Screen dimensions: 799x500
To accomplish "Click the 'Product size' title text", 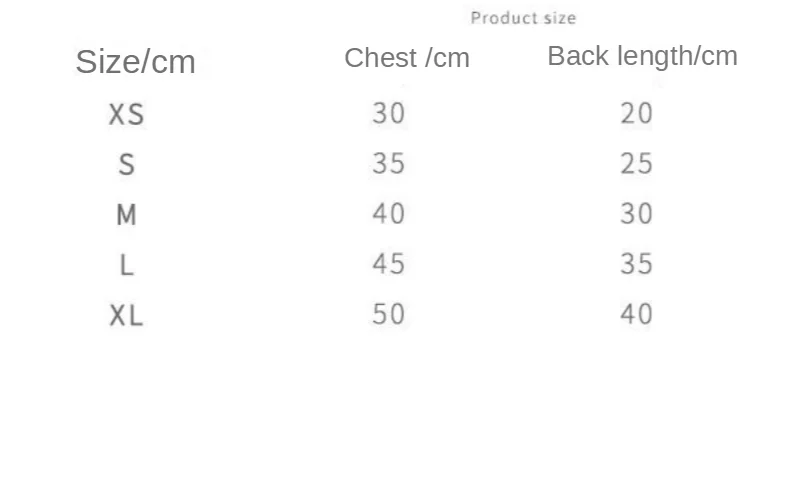I will point(523,18).
